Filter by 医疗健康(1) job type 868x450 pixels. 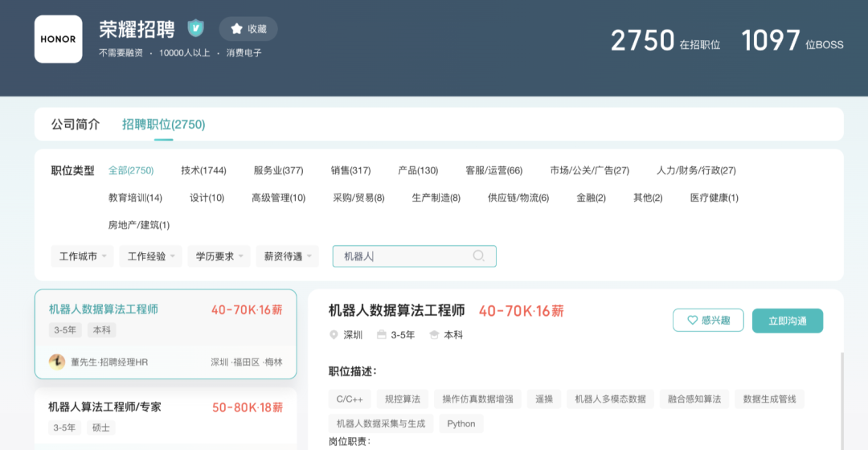tap(714, 198)
